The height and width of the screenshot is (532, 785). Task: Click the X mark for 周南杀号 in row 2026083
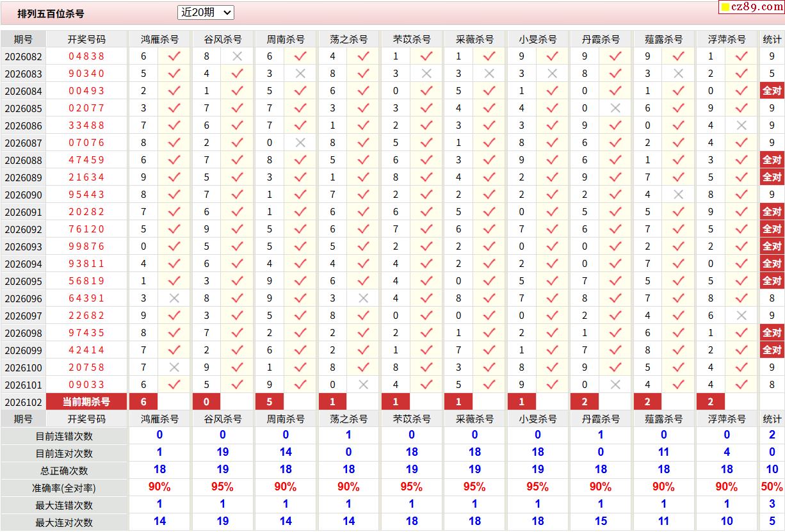[300, 74]
